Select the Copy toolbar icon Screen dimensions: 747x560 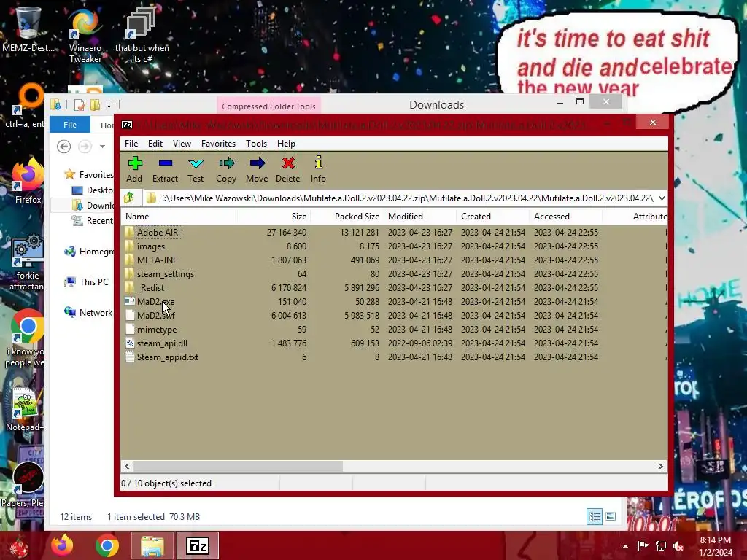(226, 169)
